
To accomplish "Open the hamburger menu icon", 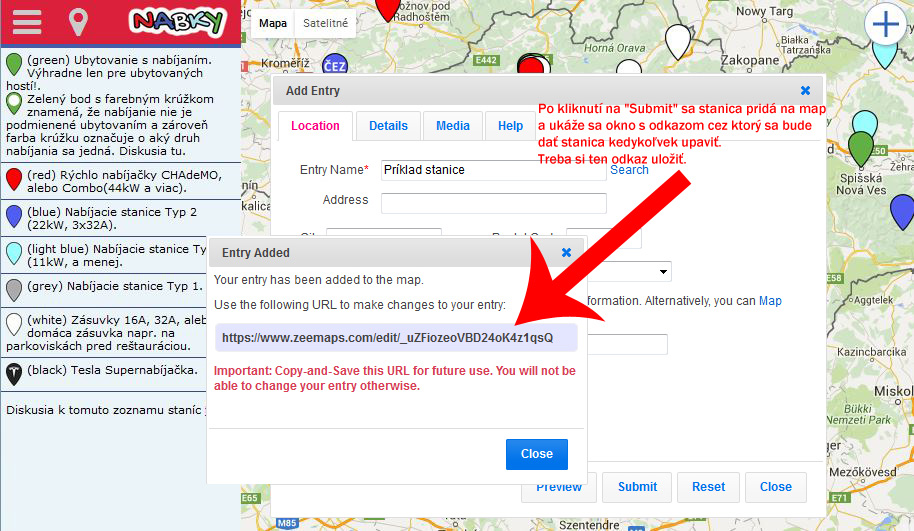I will point(27,22).
